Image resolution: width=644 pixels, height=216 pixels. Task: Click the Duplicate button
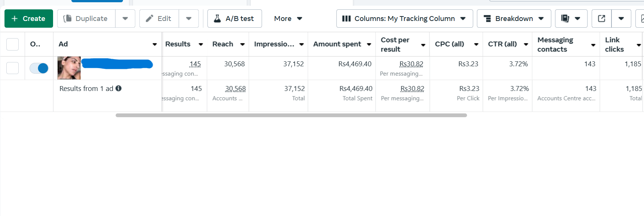click(86, 19)
